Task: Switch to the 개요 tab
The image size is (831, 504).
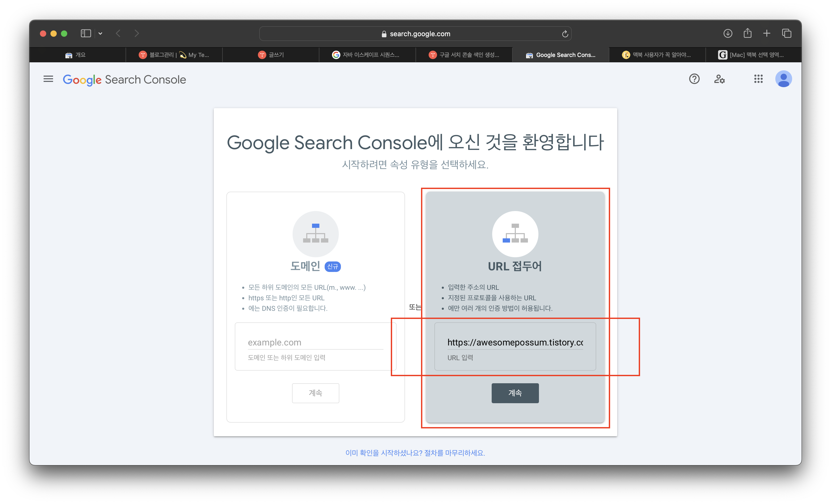Action: tap(77, 55)
